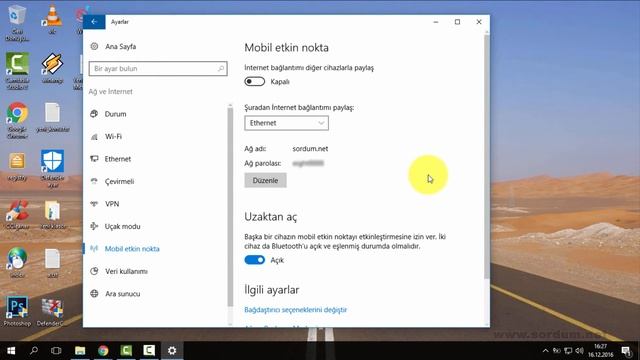Expand the Ethernet connection sharing dropdown
Image resolution: width=640 pixels, height=360 pixels.
(287, 123)
